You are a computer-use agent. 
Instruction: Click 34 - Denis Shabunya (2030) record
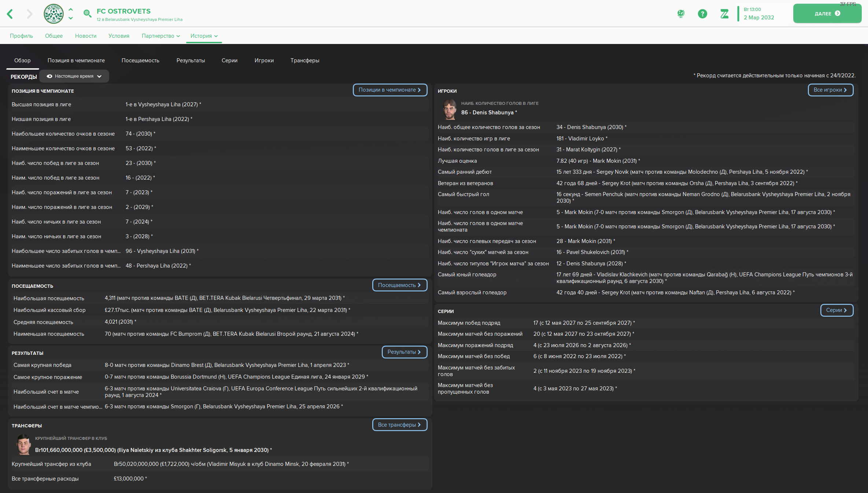click(591, 127)
